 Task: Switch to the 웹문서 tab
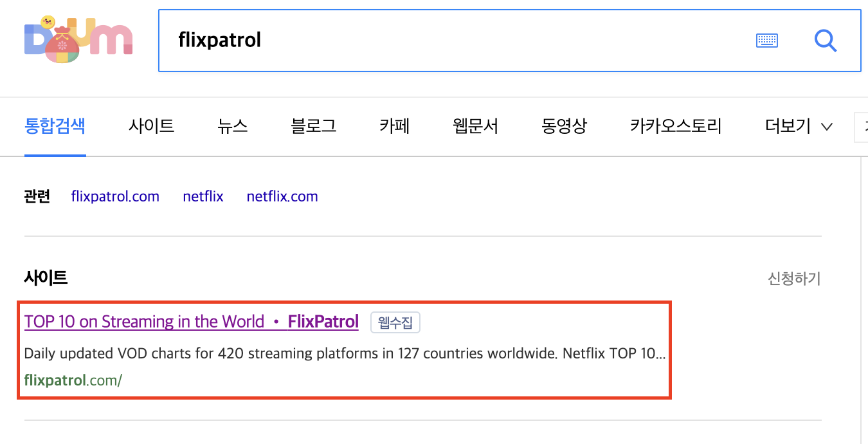(x=476, y=125)
